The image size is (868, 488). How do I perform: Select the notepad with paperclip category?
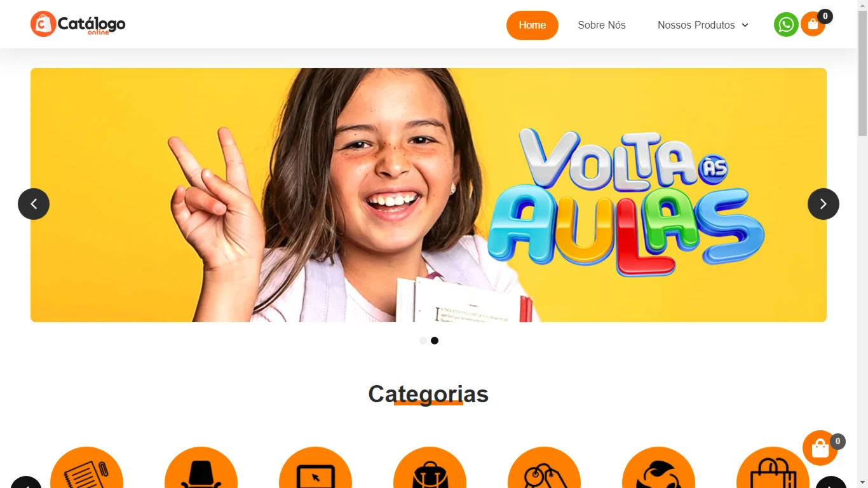[86, 467]
